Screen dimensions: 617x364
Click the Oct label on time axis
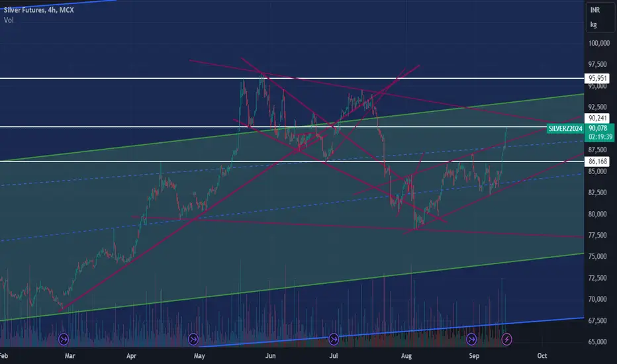(x=542, y=356)
